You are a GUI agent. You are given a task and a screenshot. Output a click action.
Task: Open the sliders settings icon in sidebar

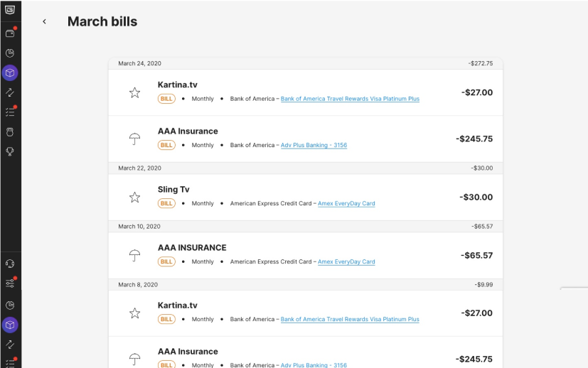pyautogui.click(x=10, y=283)
